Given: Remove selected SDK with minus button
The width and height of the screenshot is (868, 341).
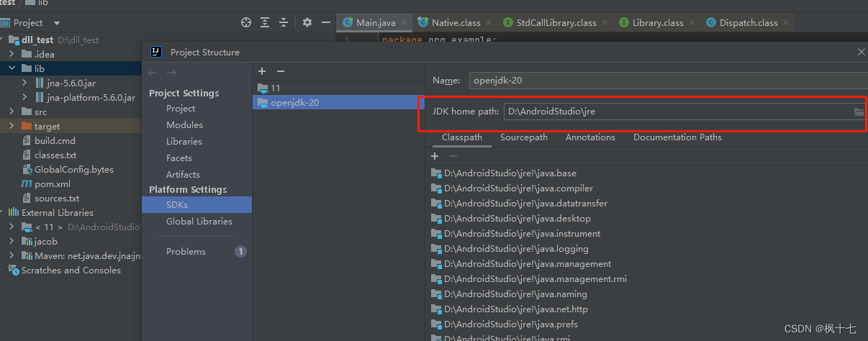Looking at the screenshot, I should (x=281, y=71).
